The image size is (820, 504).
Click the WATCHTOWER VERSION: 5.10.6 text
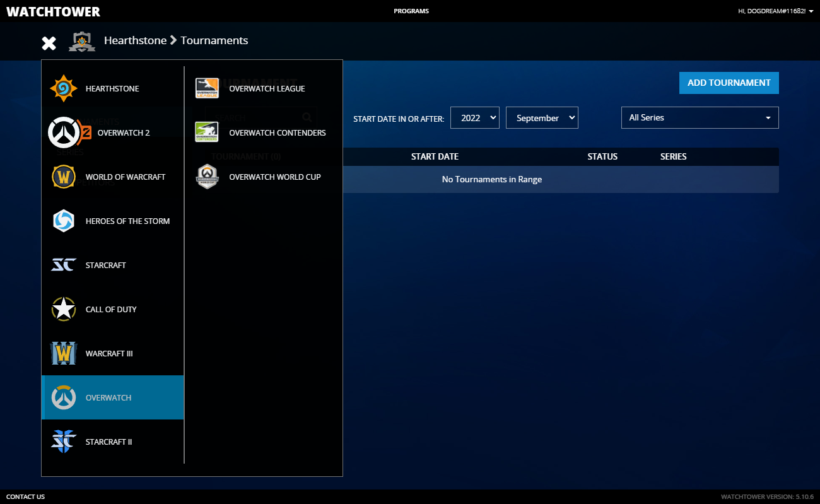(x=767, y=497)
